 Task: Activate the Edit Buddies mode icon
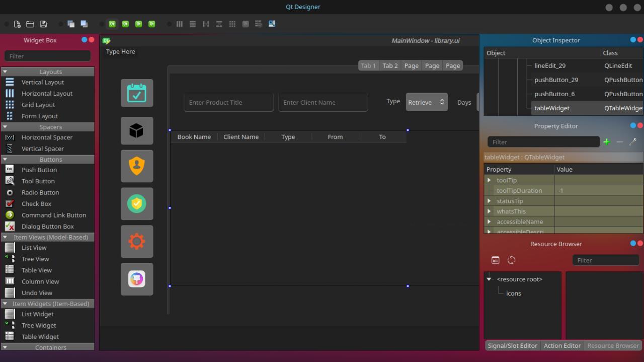coord(138,24)
